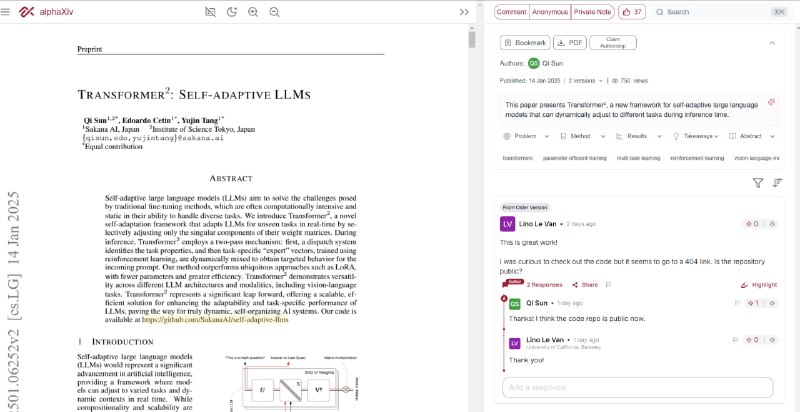Image resolution: width=800 pixels, height=412 pixels.
Task: Expand the Takeaways section
Action: coord(696,136)
